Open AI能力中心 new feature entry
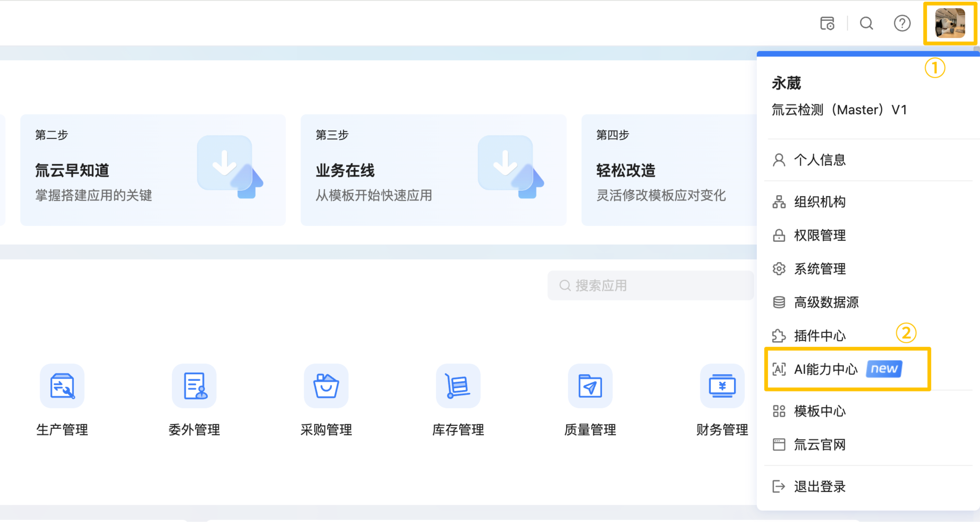Image resolution: width=980 pixels, height=522 pixels. pos(826,369)
